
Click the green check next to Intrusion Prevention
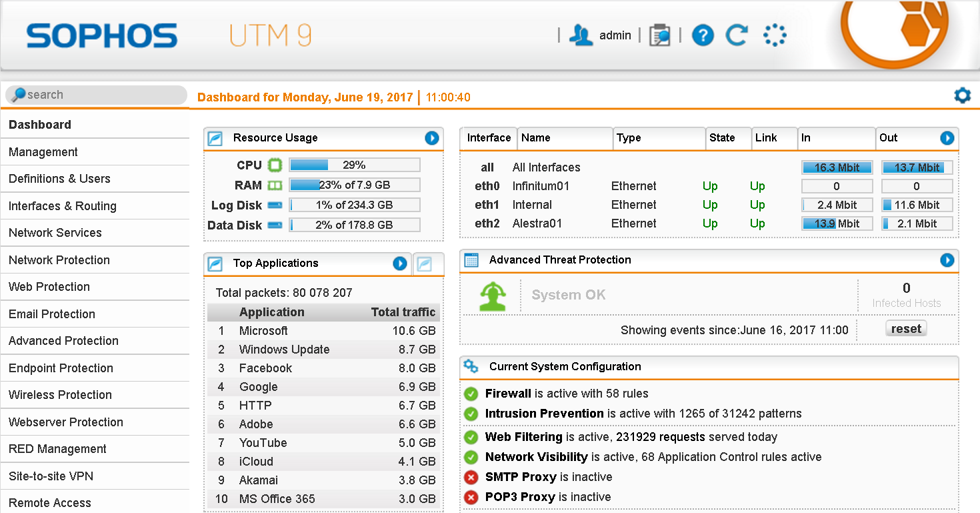tap(471, 414)
